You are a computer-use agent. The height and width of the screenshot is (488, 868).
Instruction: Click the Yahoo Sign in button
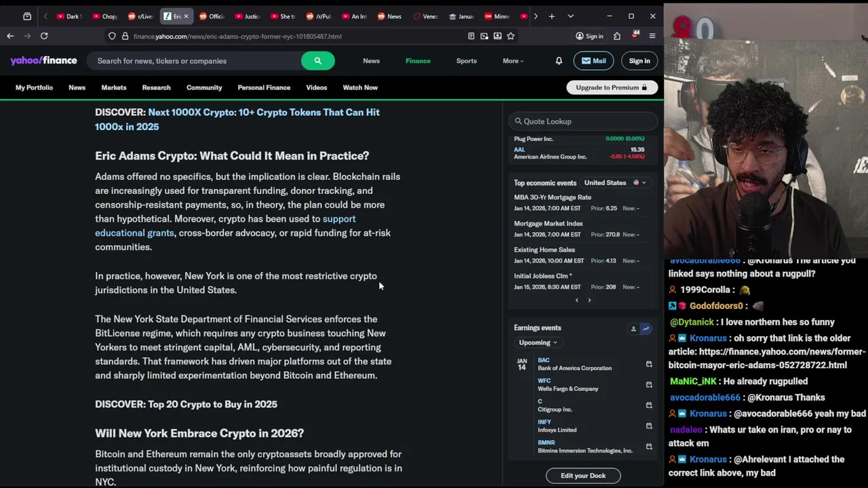(639, 60)
